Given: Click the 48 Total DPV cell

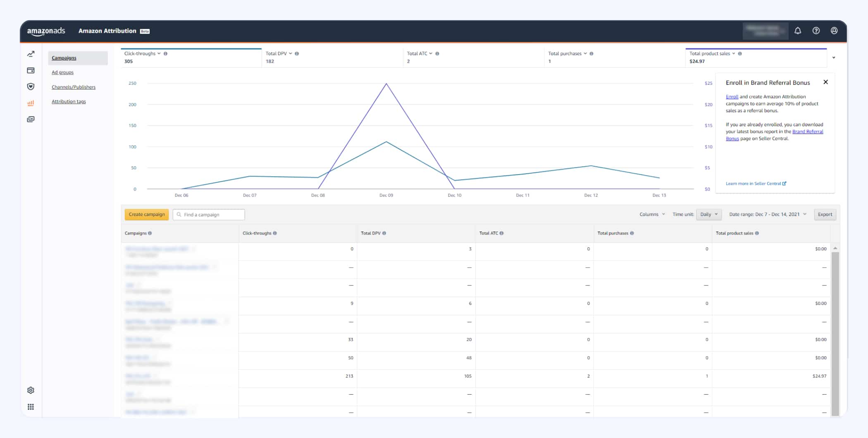Looking at the screenshot, I should coord(469,358).
